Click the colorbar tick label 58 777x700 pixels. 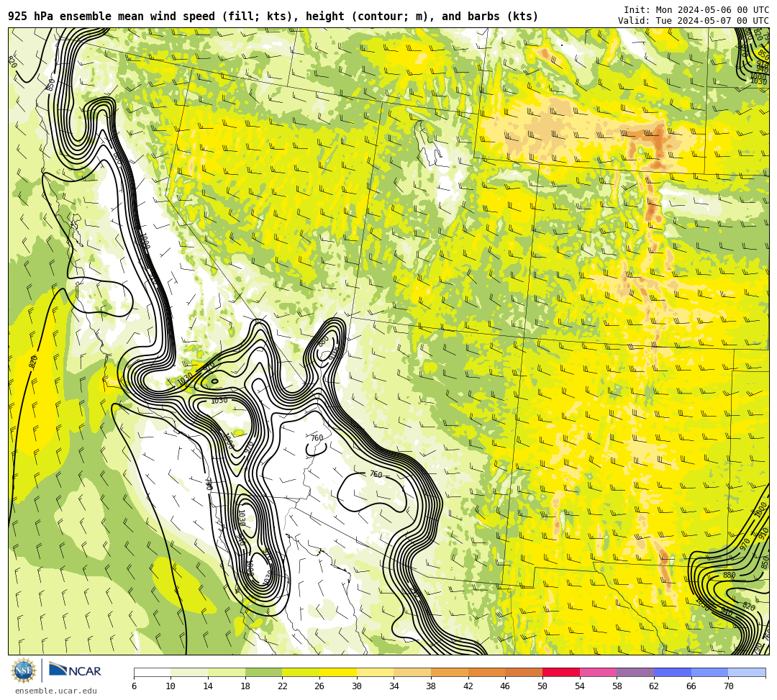[x=617, y=686]
